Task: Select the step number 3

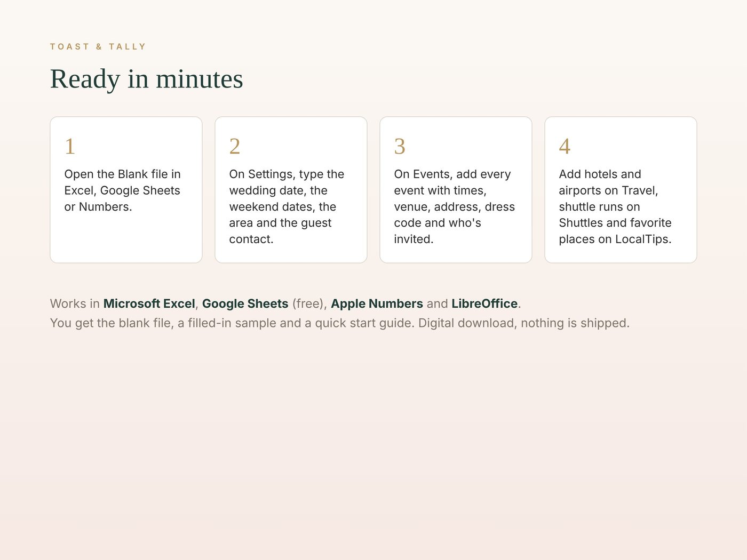Action: click(x=400, y=146)
